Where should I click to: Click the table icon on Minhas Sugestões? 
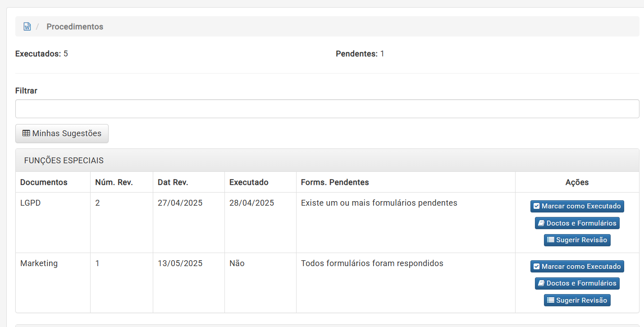[x=26, y=134]
